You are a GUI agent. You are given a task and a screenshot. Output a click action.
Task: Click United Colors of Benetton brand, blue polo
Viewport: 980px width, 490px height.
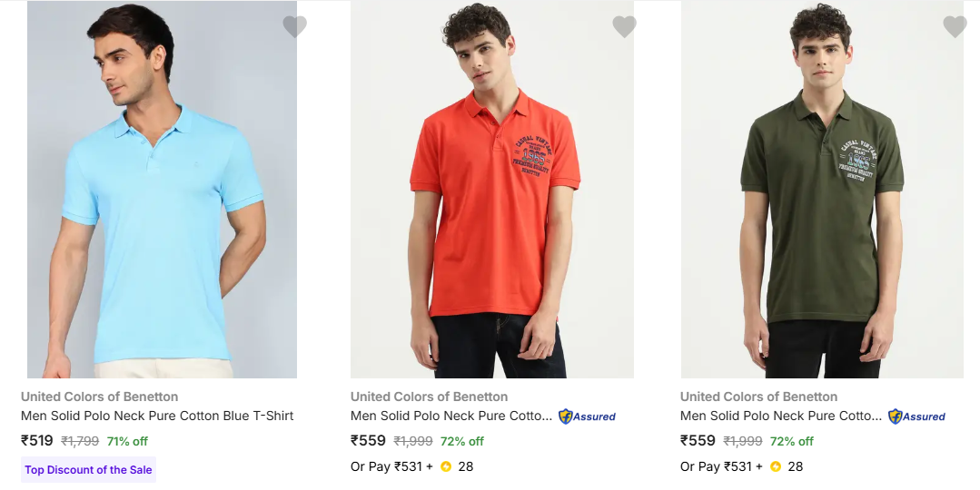tap(100, 397)
